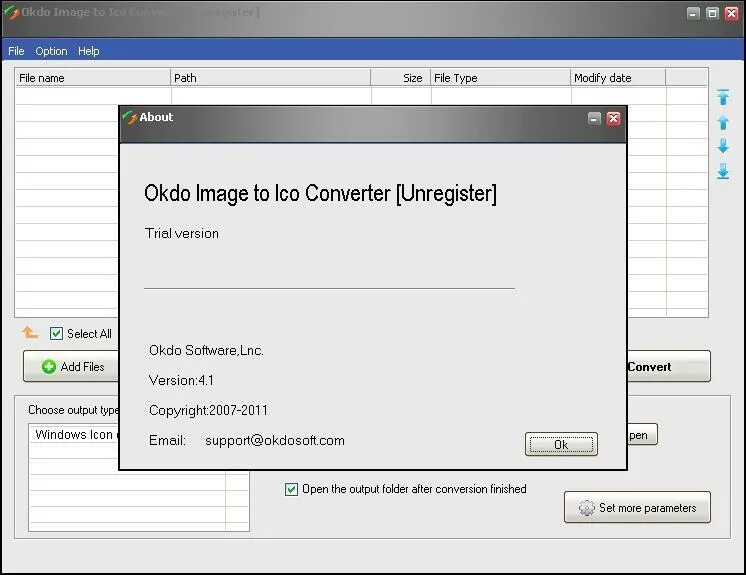The width and height of the screenshot is (746, 575).
Task: Open Set more parameters
Action: [x=637, y=507]
